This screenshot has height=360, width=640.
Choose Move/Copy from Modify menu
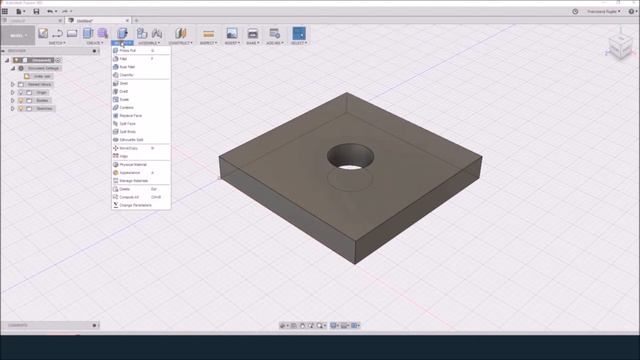(x=141, y=148)
